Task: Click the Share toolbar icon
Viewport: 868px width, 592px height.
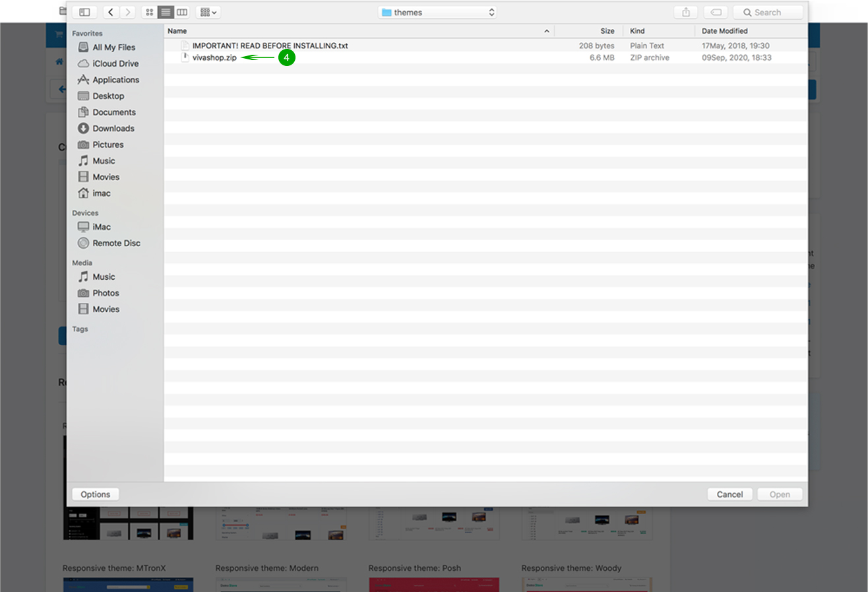Action: (x=686, y=13)
